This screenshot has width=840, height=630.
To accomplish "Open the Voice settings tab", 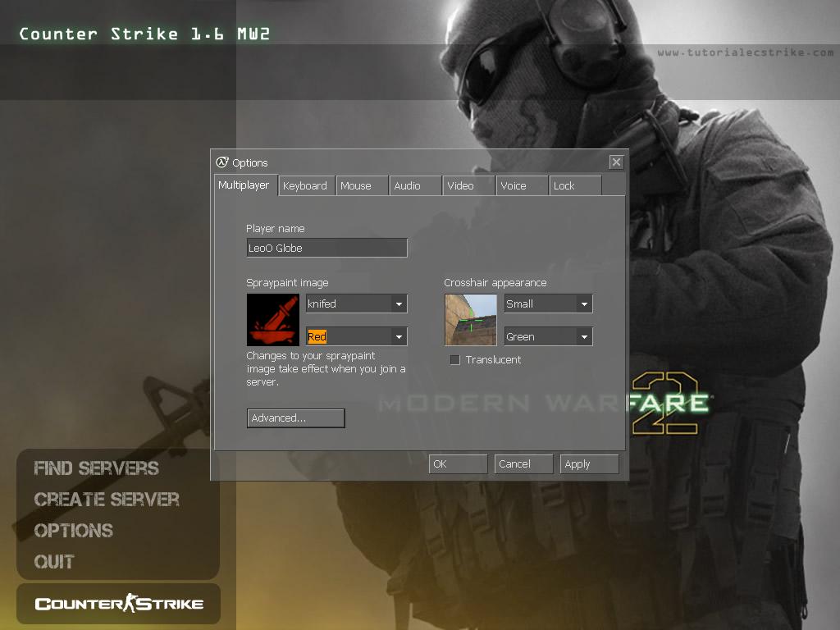I will click(x=522, y=186).
